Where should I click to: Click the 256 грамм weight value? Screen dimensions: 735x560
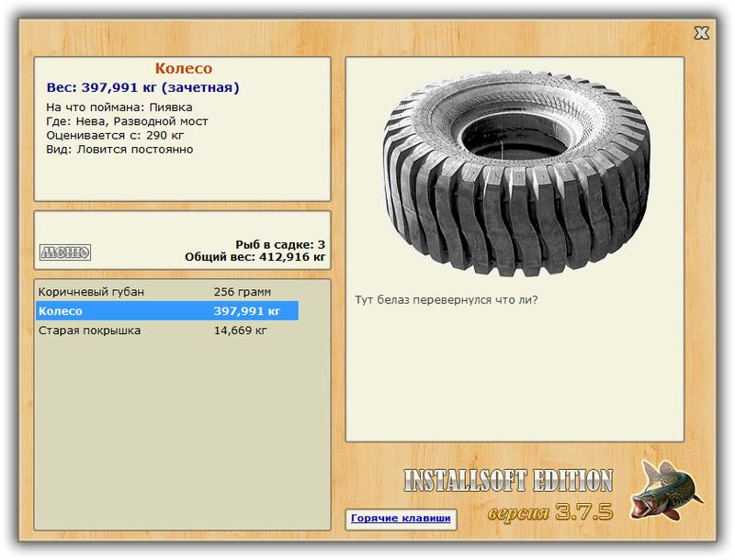point(242,292)
